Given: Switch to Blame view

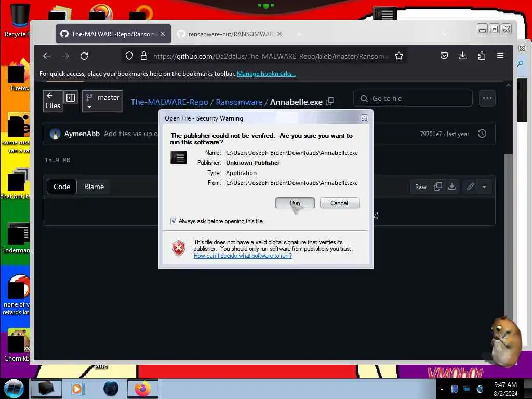Looking at the screenshot, I should (94, 187).
